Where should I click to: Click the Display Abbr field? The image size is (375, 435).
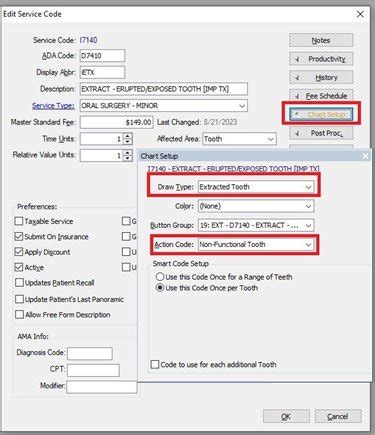102,72
